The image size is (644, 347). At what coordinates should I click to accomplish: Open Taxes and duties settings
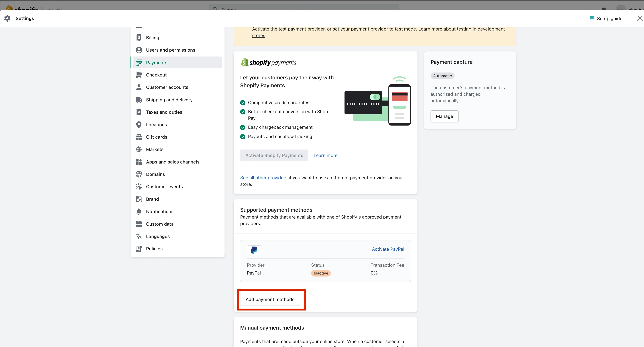tap(177, 112)
